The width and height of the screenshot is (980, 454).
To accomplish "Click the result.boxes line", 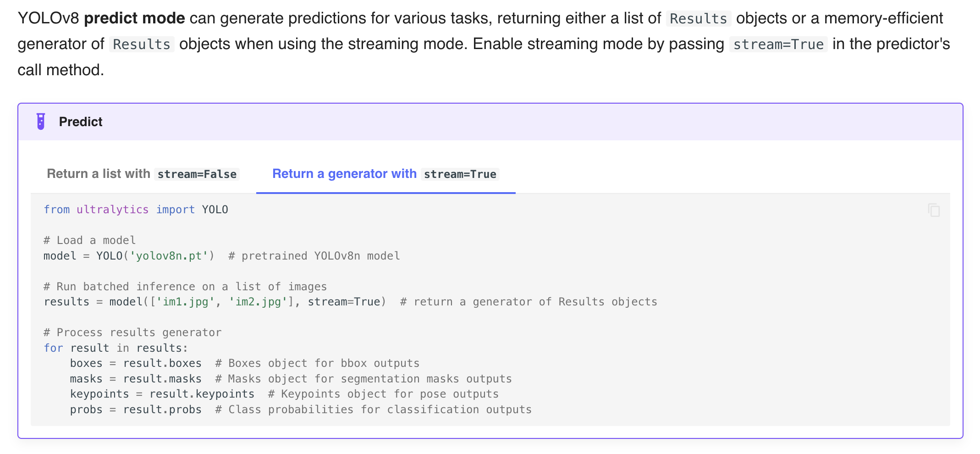I will tap(162, 363).
